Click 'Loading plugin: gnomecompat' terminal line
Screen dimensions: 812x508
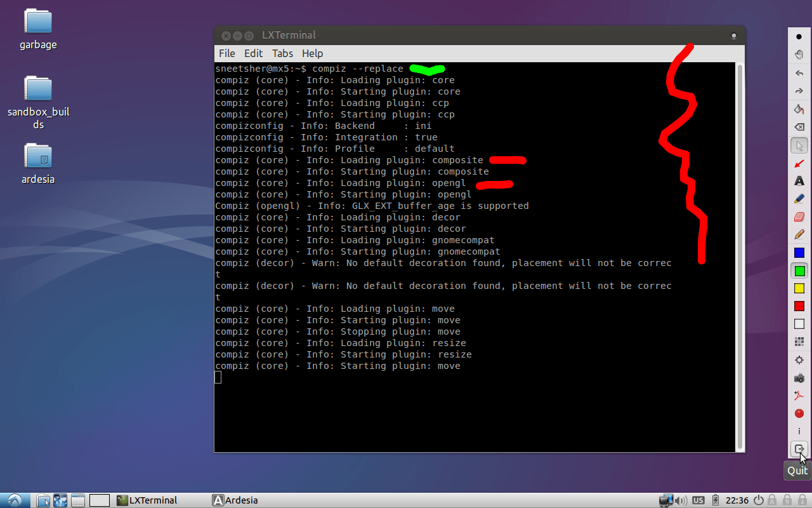355,240
